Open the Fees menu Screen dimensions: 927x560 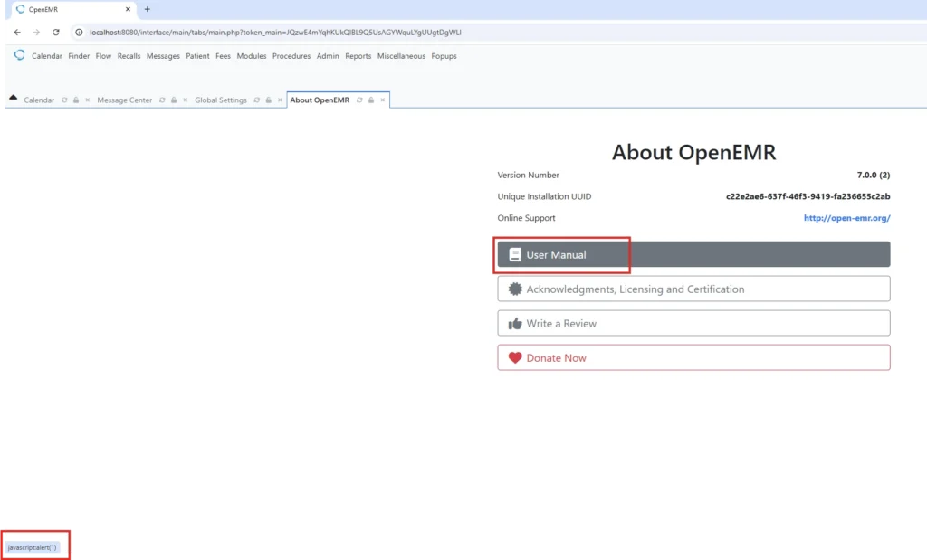(x=223, y=56)
